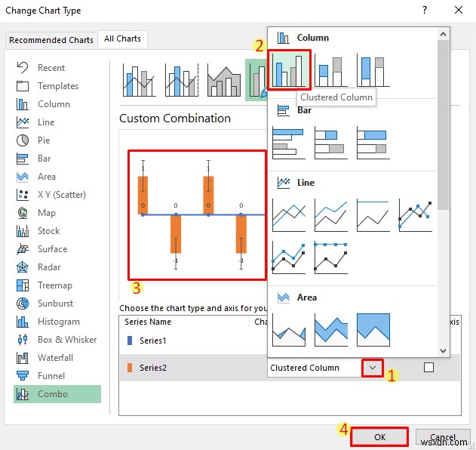This screenshot has height=450, width=476.
Task: Confirm the chart change with OK
Action: coord(379,437)
